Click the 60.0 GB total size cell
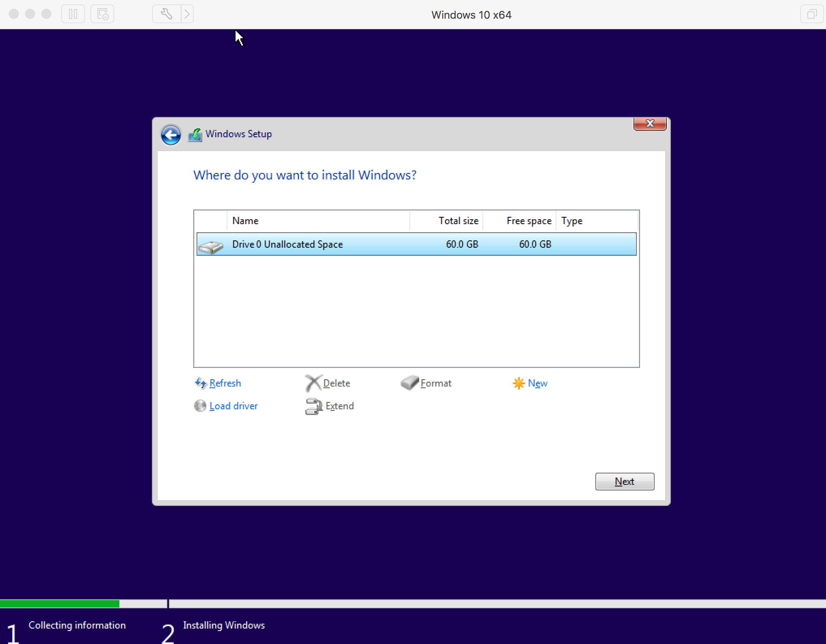 [462, 244]
